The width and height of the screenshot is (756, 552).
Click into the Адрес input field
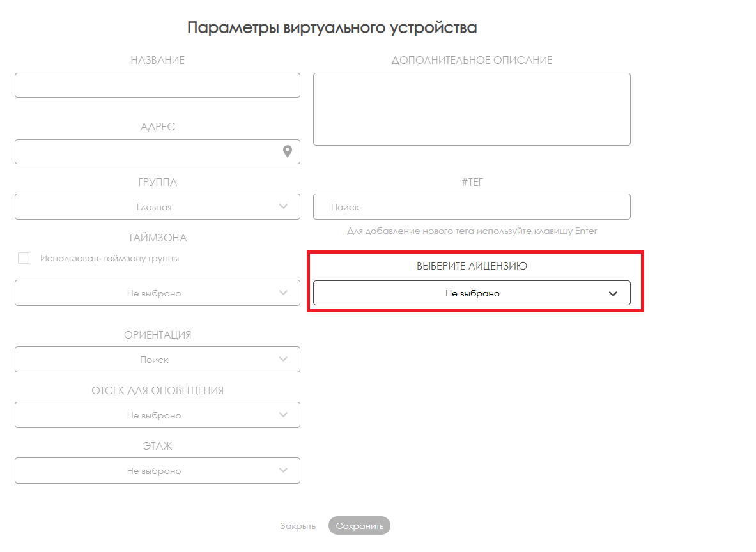[x=147, y=151]
